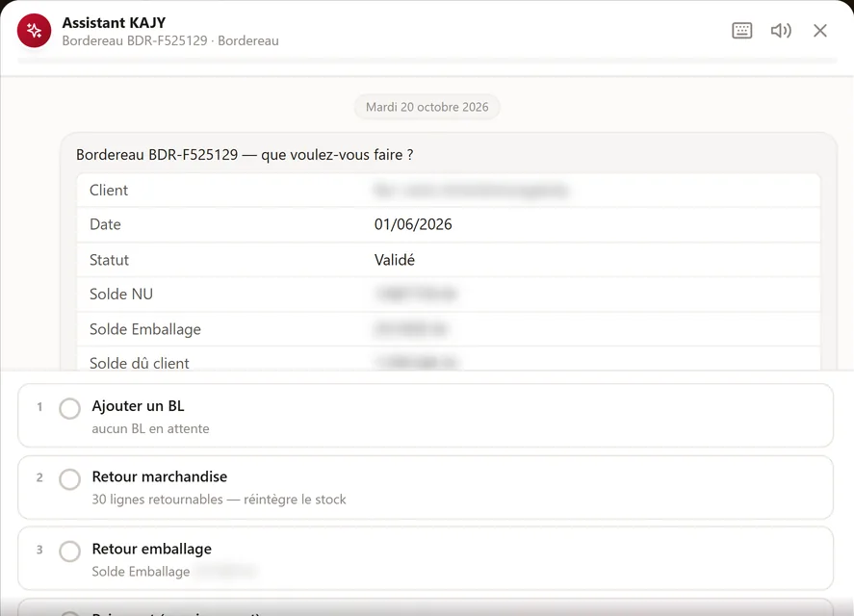Click the Mardi 20 octobre 2026 date chip
This screenshot has width=854, height=616.
[x=427, y=107]
